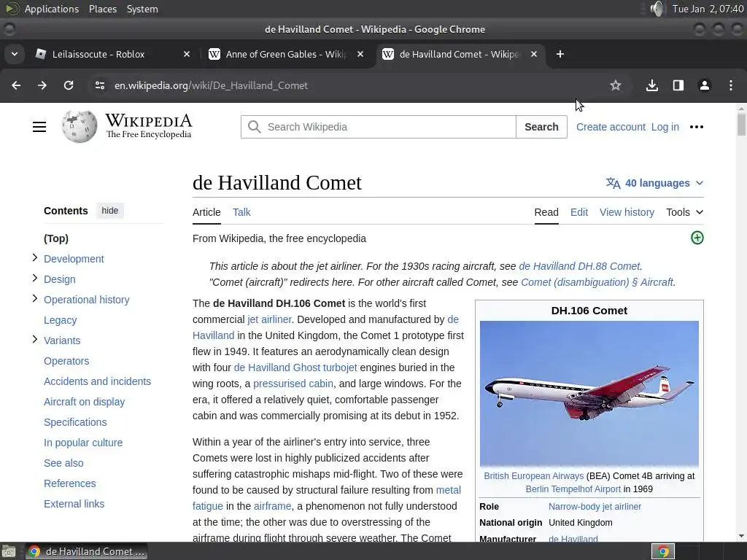Reload the current page
The height and width of the screenshot is (560, 747).
pyautogui.click(x=69, y=85)
